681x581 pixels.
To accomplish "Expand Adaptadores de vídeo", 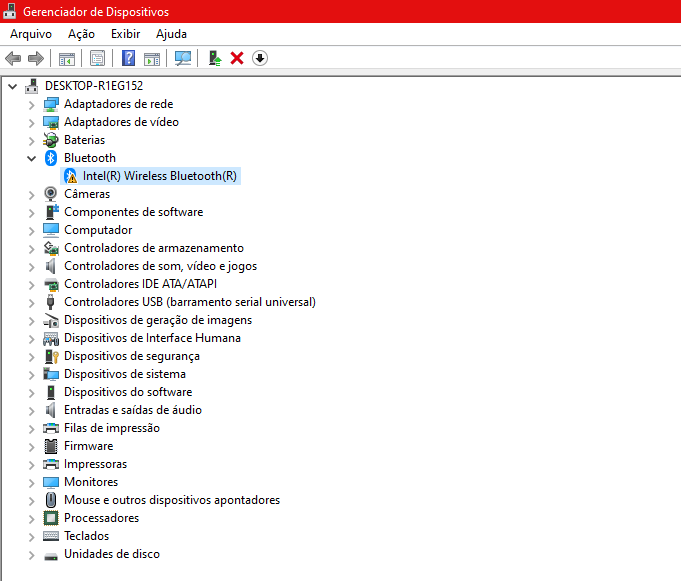I will coord(31,123).
